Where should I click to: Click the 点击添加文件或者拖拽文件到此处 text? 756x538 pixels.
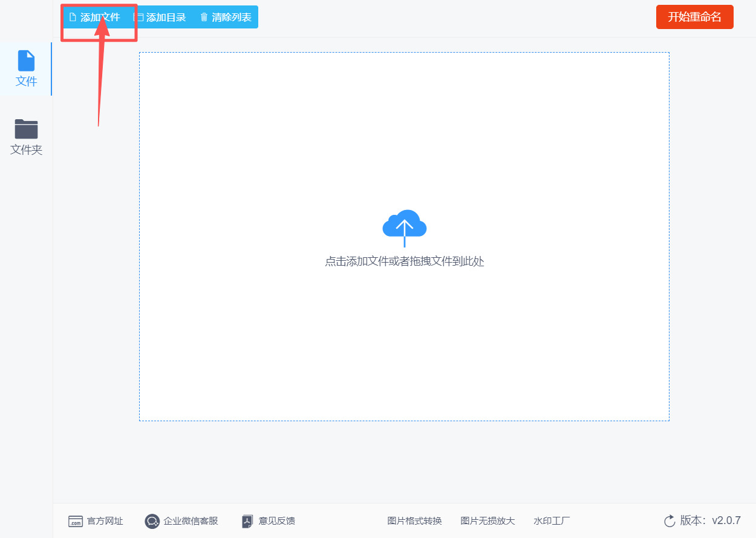(405, 261)
